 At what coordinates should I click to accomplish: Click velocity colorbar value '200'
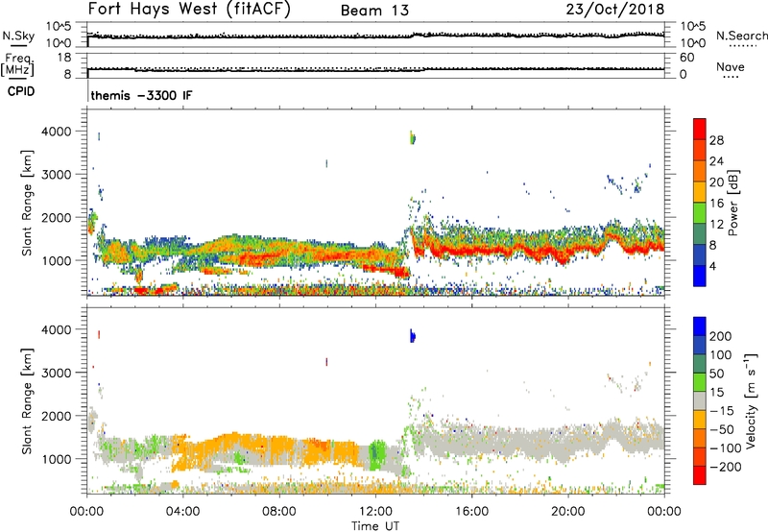tap(721, 336)
